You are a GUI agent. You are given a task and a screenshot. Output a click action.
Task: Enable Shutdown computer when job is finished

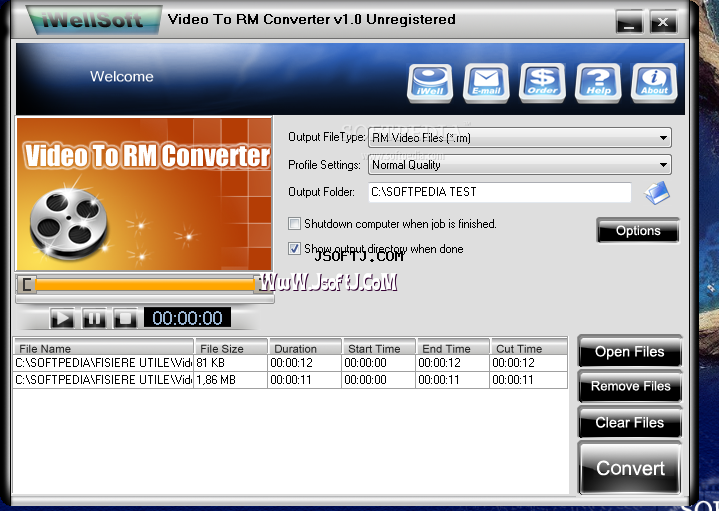tap(294, 223)
